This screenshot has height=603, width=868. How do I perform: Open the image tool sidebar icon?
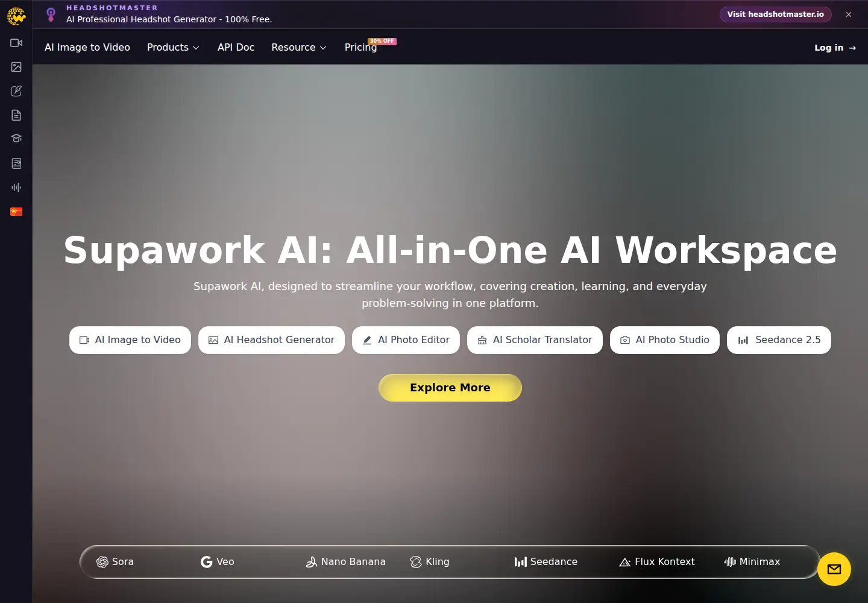tap(16, 67)
